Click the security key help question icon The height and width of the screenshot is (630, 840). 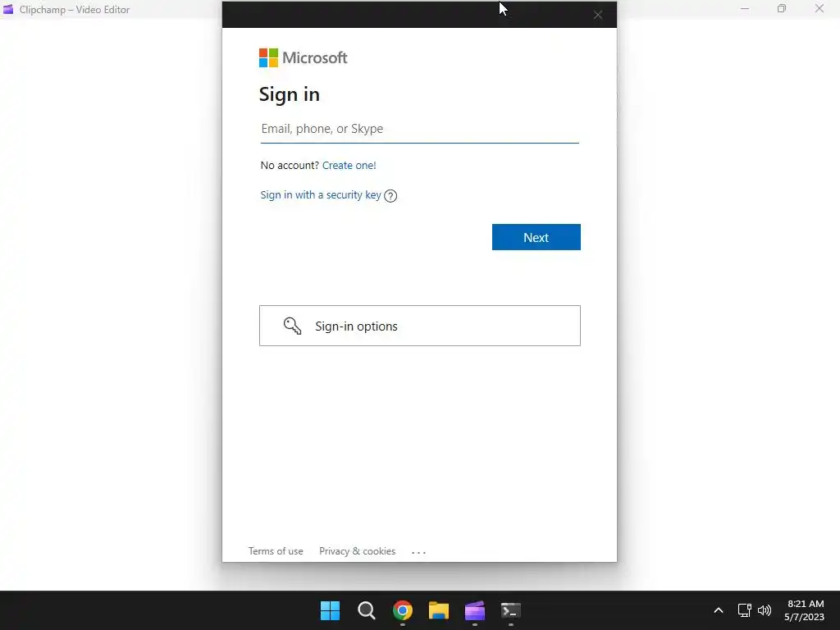tap(390, 196)
